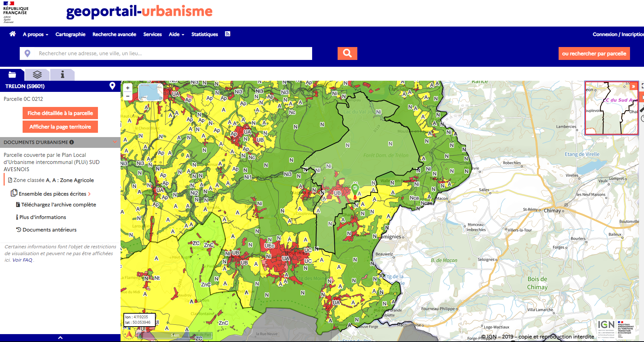Open the Aide dropdown menu
Viewport: 644px width, 342px height.
(177, 34)
